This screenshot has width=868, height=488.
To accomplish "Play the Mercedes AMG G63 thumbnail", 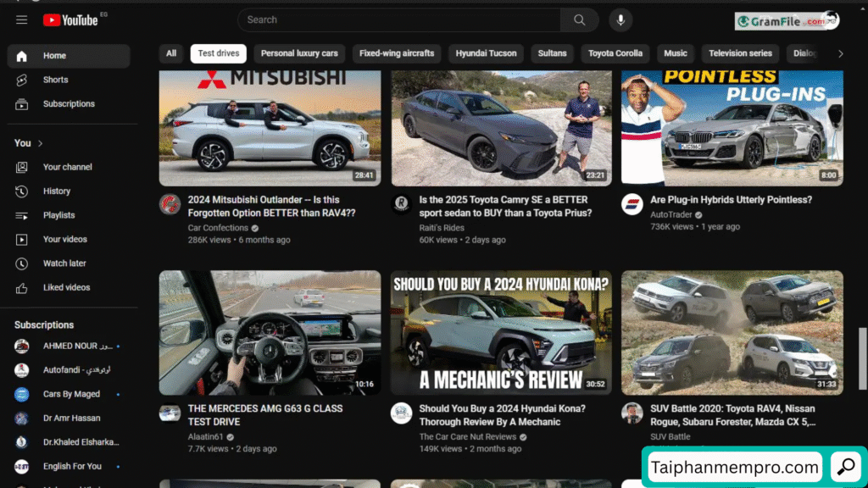I will click(x=270, y=332).
